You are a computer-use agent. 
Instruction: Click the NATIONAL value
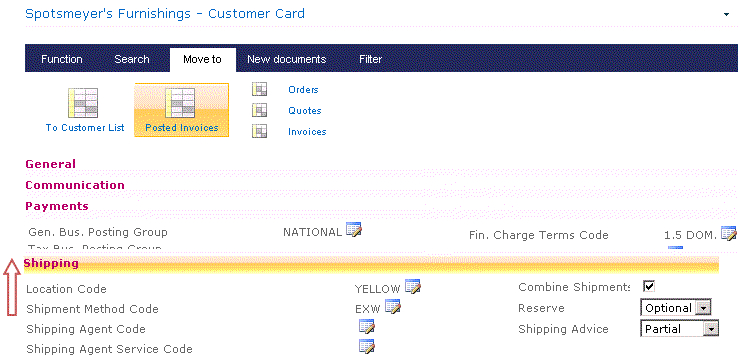pos(313,232)
